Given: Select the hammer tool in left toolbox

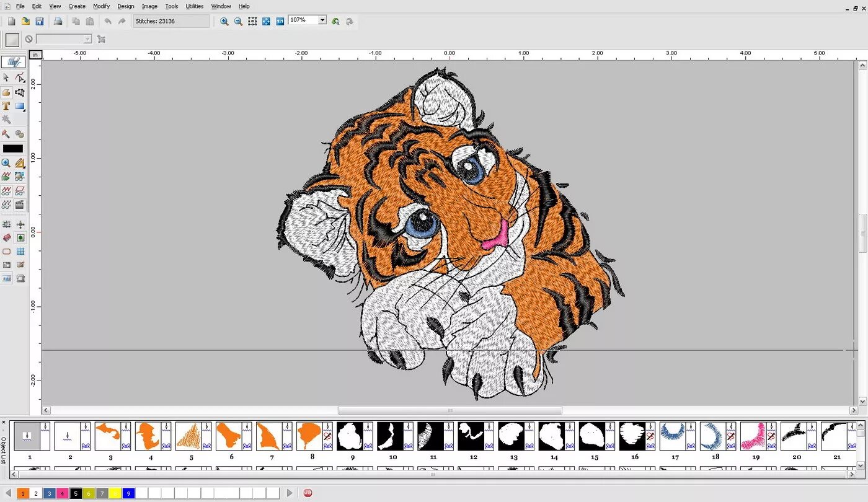Looking at the screenshot, I should (6, 134).
